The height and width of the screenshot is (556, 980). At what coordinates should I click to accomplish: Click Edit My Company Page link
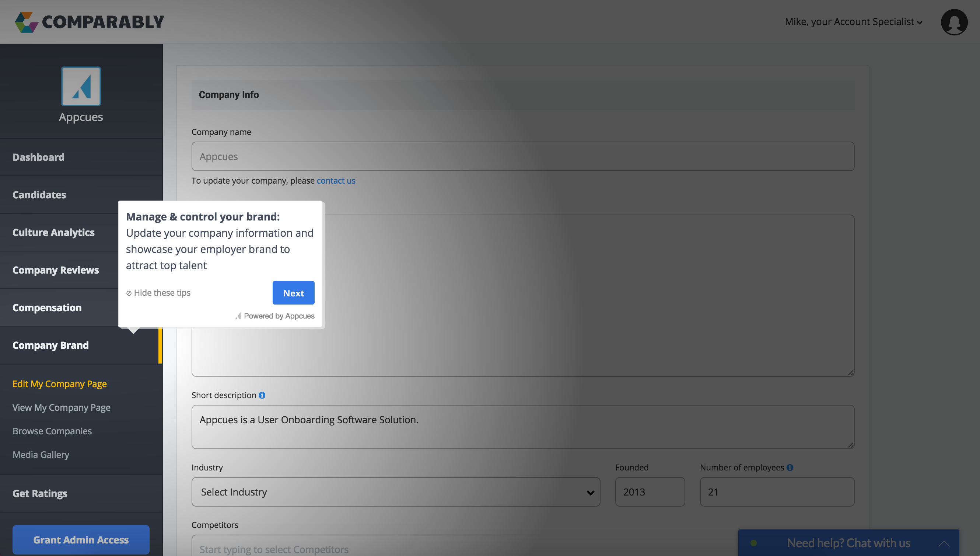[x=60, y=384]
